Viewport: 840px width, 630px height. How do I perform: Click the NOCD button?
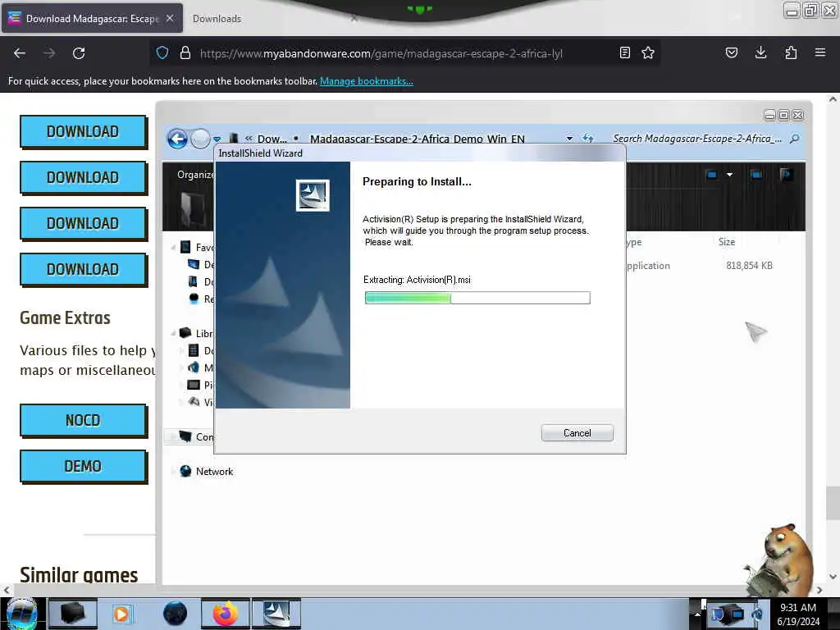click(83, 421)
